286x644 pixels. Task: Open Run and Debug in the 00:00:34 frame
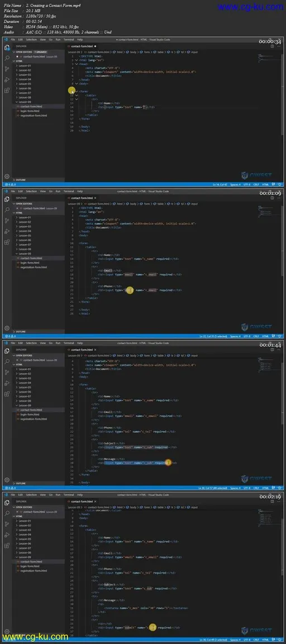(x=7, y=79)
